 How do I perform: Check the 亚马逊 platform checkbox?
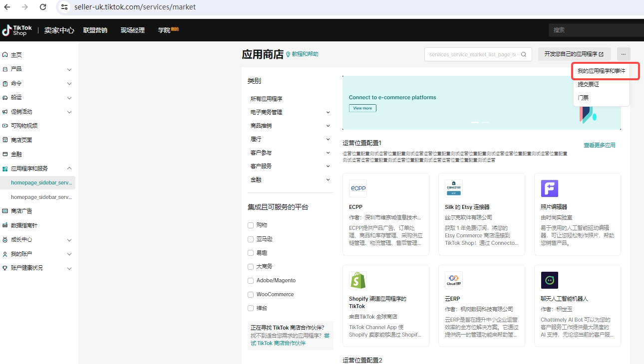pyautogui.click(x=251, y=239)
